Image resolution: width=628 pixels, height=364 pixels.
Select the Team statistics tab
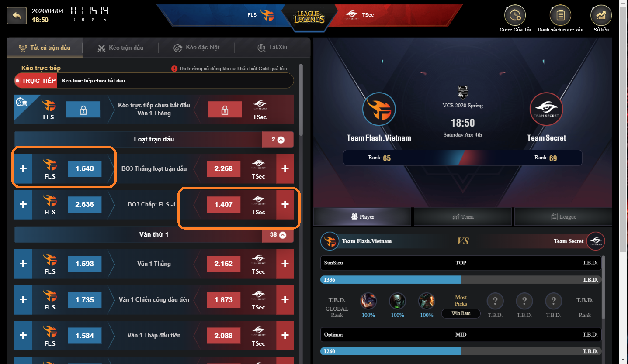(463, 216)
